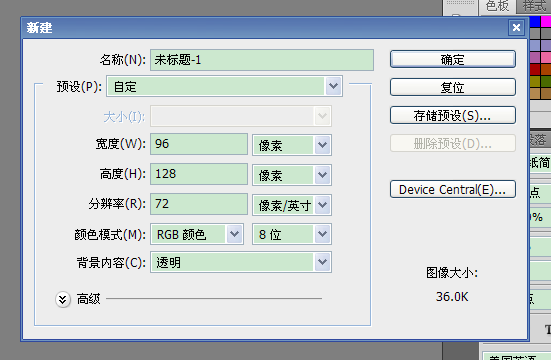This screenshot has width=551, height=360.
Task: Click the 复位 reset button
Action: [453, 87]
